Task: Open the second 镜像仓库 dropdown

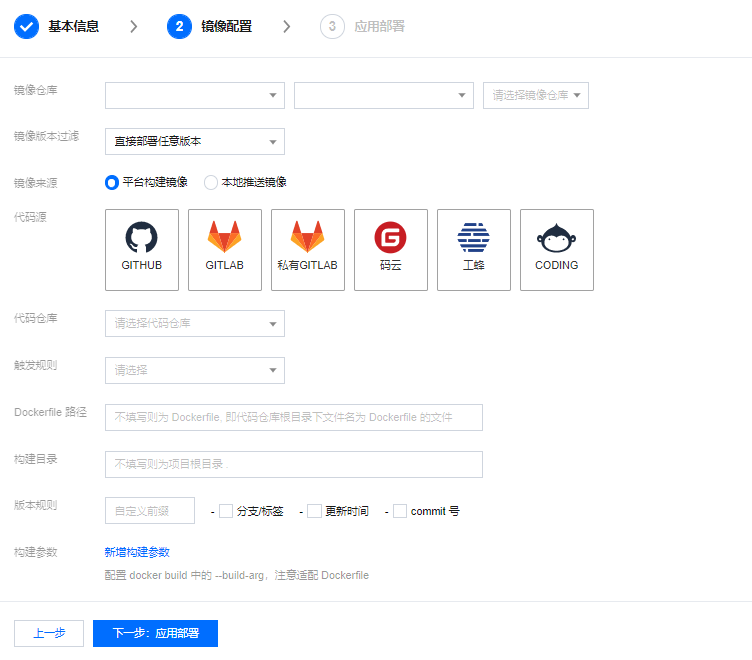Action: pyautogui.click(x=384, y=95)
